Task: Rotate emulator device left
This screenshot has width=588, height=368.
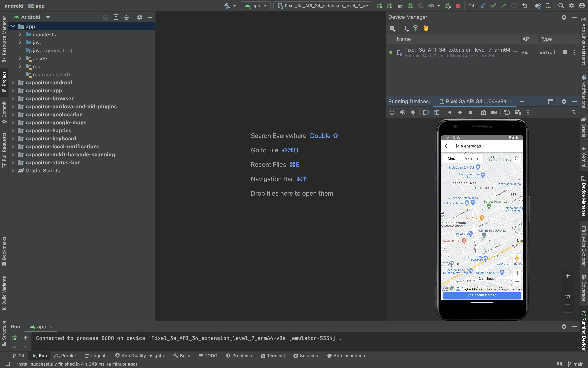Action: coord(426,112)
